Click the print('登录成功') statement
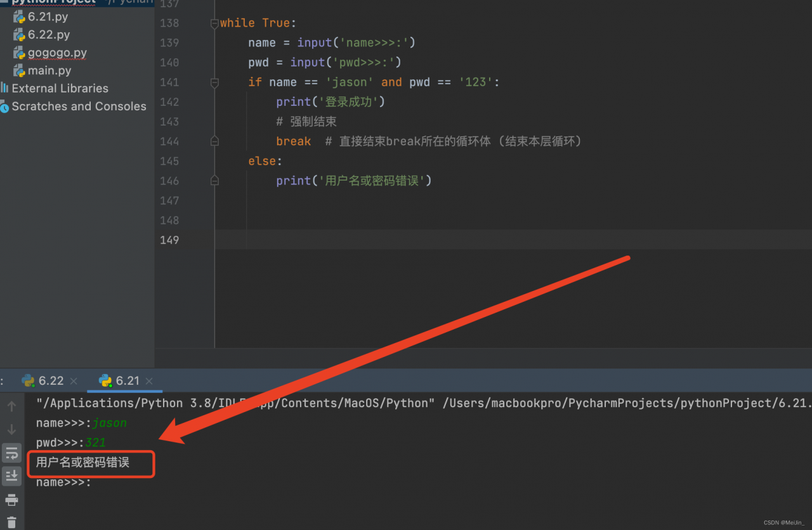This screenshot has width=812, height=530. click(331, 101)
